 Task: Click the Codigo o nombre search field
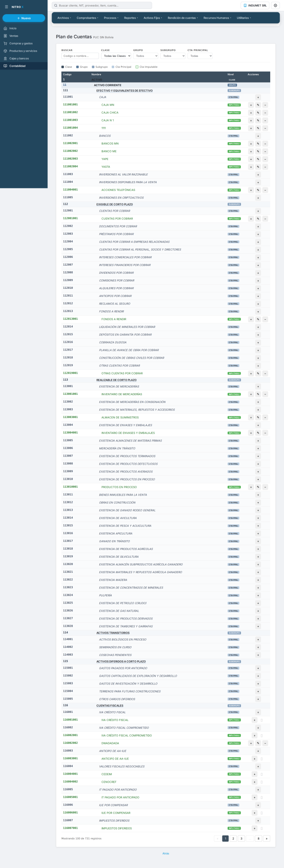(x=80, y=56)
